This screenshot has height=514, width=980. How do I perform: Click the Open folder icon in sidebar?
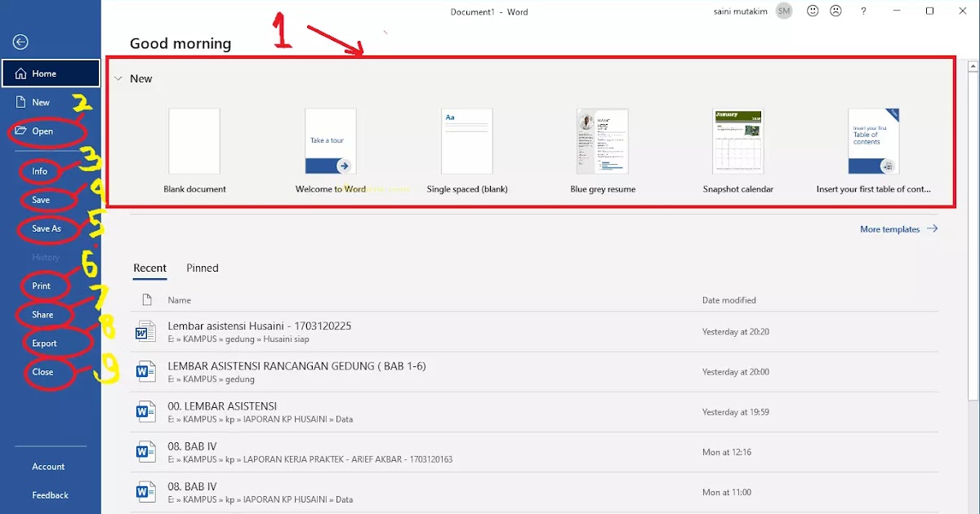coord(21,131)
